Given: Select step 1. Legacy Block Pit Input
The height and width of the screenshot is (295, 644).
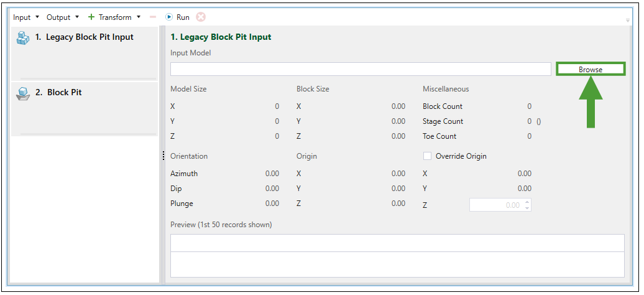Looking at the screenshot, I should tap(84, 54).
